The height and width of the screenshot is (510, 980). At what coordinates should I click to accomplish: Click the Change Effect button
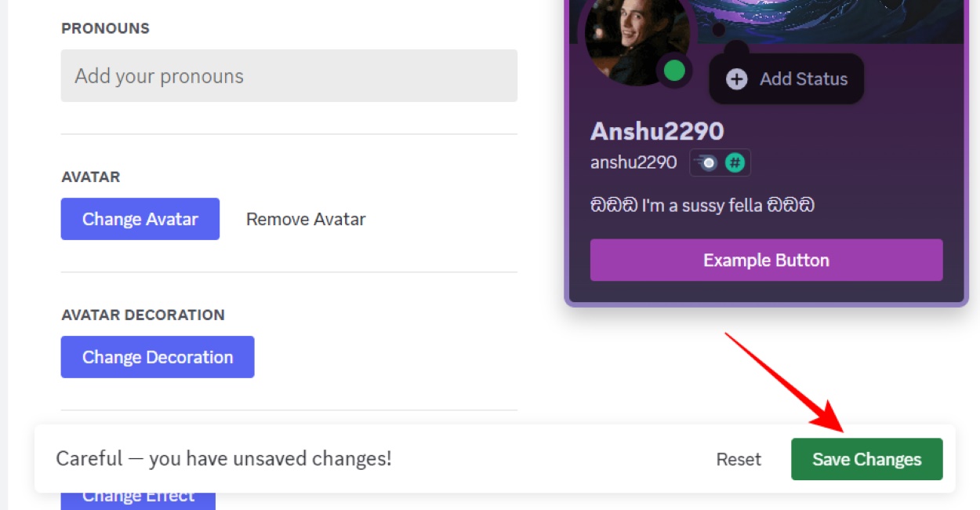point(137,494)
